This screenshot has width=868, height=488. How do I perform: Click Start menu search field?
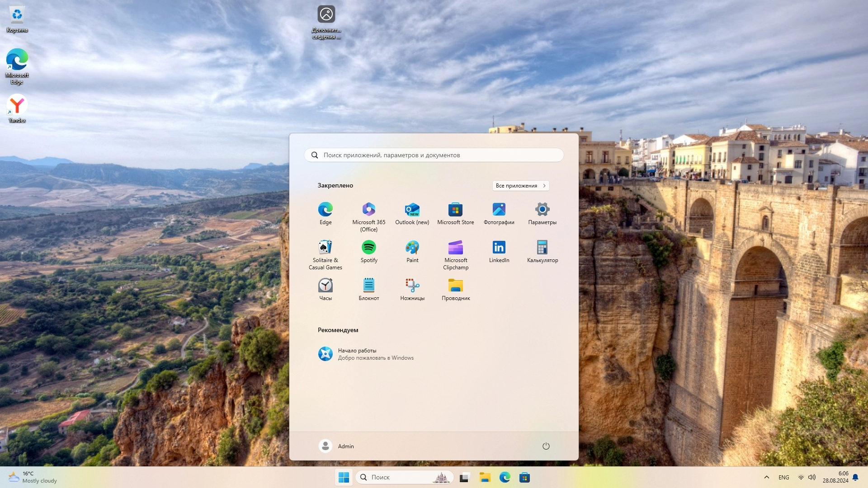click(434, 155)
